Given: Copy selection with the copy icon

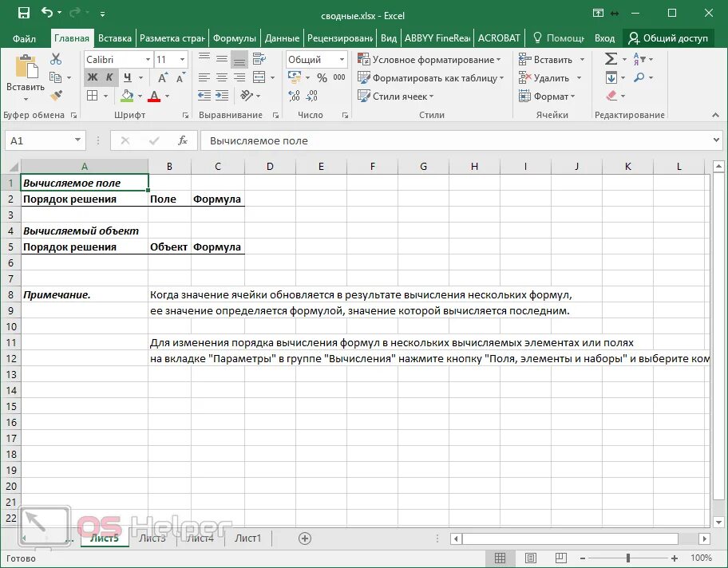Looking at the screenshot, I should [55, 77].
